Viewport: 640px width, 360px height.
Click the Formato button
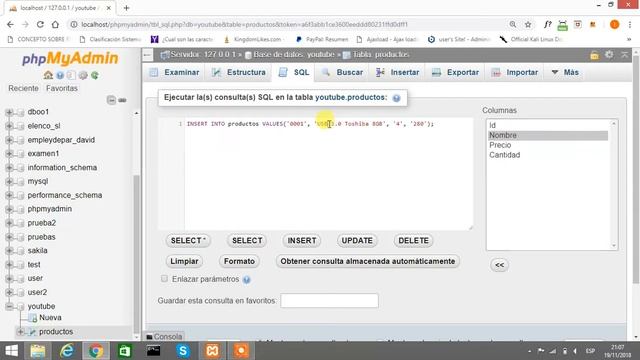[239, 261]
